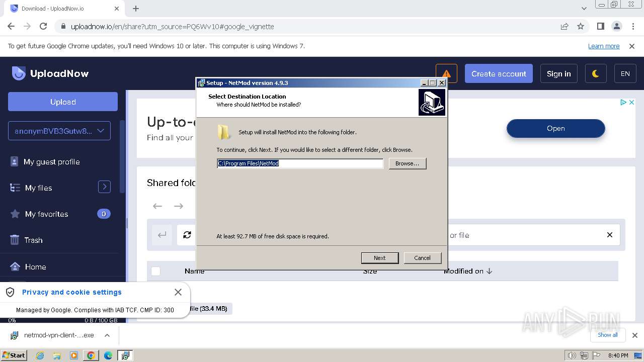The width and height of the screenshot is (644, 362).
Task: Sort files by the Size column
Action: [370, 271]
